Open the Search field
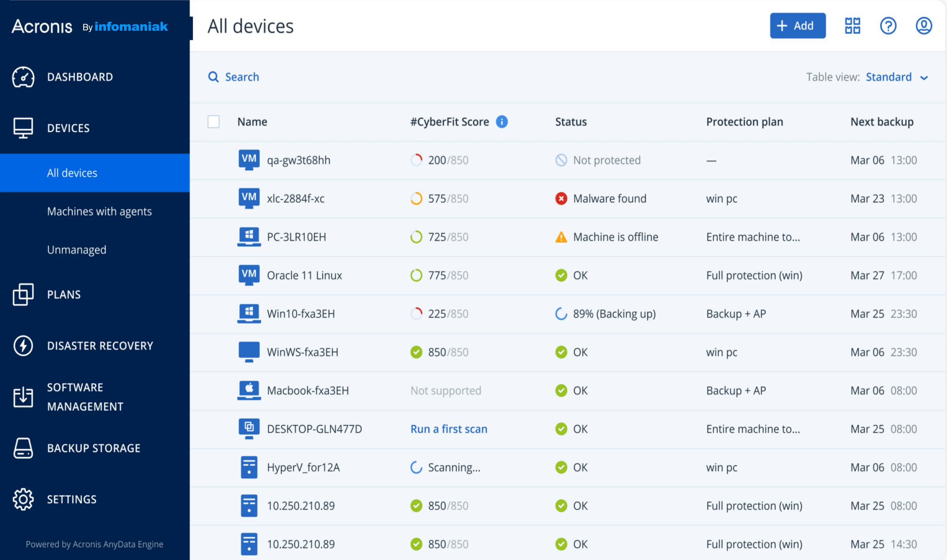The width and height of the screenshot is (947, 560). [234, 77]
